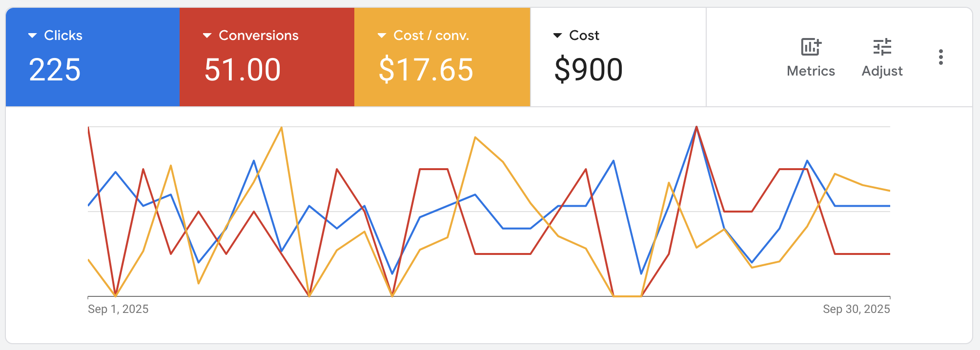This screenshot has height=350, width=980.
Task: Select the Cost label on white card
Action: click(584, 36)
